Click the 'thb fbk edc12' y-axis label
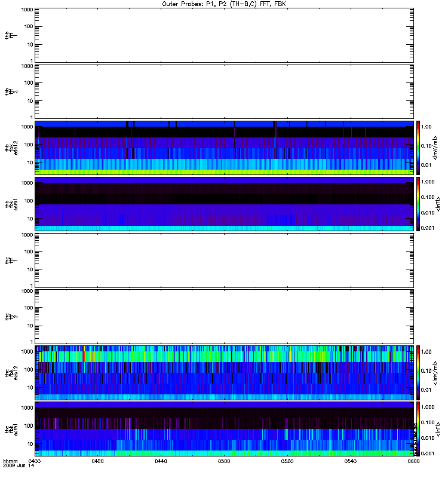 point(11,148)
